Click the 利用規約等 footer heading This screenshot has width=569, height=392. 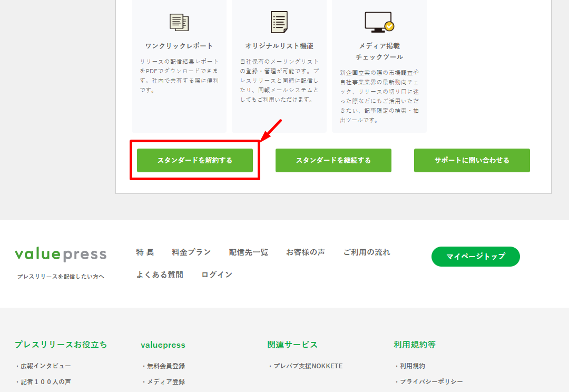(x=415, y=345)
